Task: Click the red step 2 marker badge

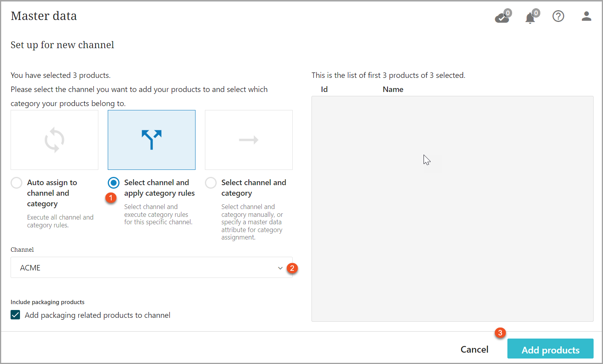Action: pyautogui.click(x=292, y=268)
